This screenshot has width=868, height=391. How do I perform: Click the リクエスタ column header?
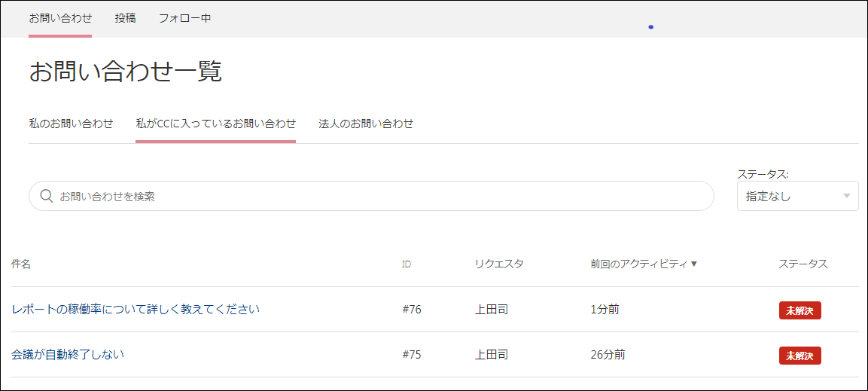tap(498, 264)
